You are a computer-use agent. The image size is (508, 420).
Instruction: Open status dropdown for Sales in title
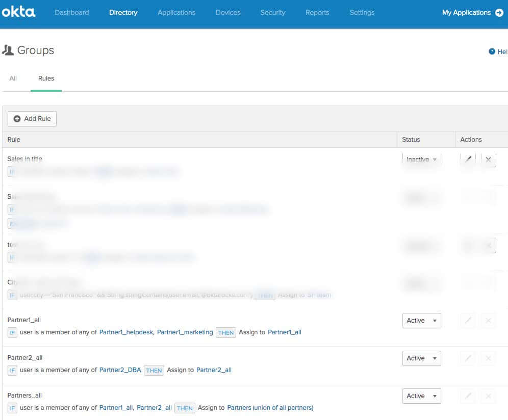point(421,160)
